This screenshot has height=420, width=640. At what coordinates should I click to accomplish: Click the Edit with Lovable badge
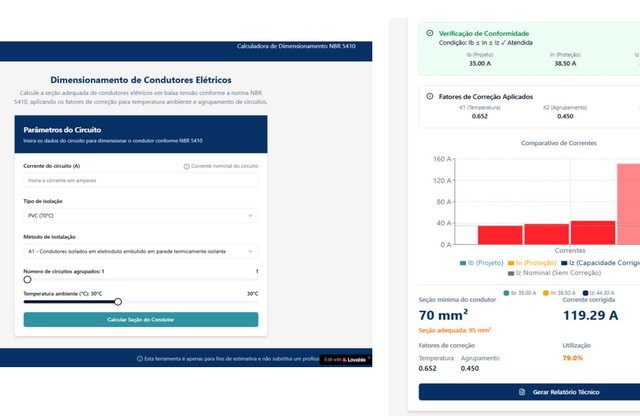pyautogui.click(x=345, y=360)
